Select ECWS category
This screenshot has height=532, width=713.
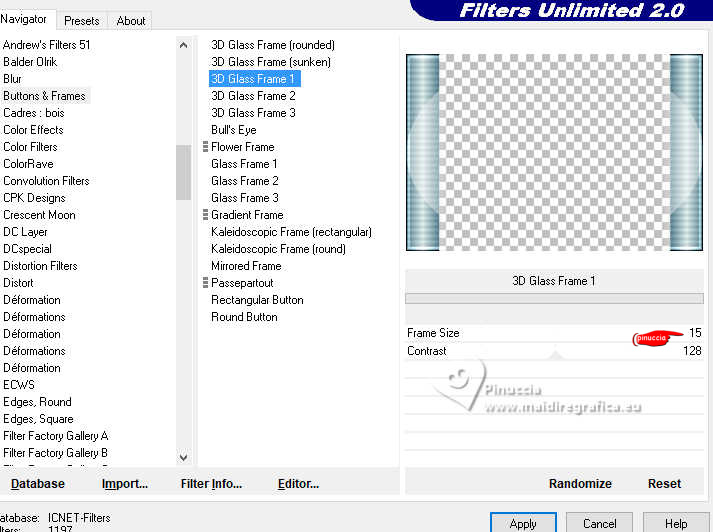click(x=19, y=385)
